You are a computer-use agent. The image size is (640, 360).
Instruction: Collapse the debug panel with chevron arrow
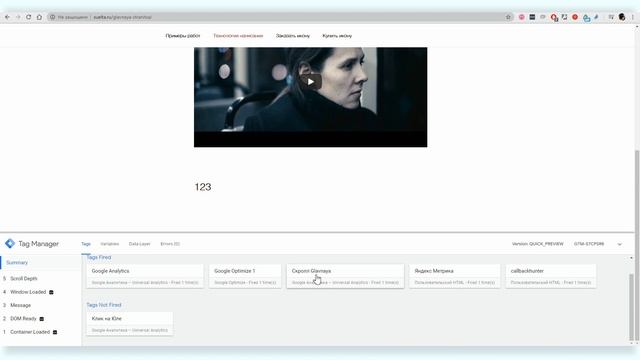(620, 244)
